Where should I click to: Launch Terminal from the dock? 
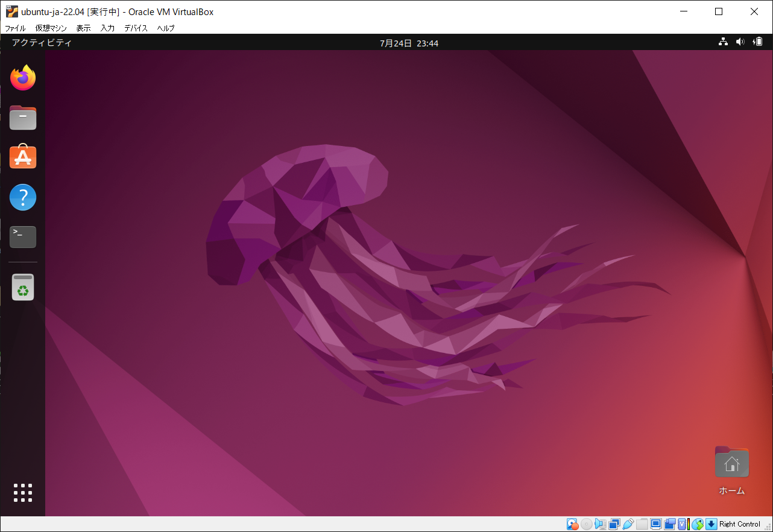(x=23, y=236)
